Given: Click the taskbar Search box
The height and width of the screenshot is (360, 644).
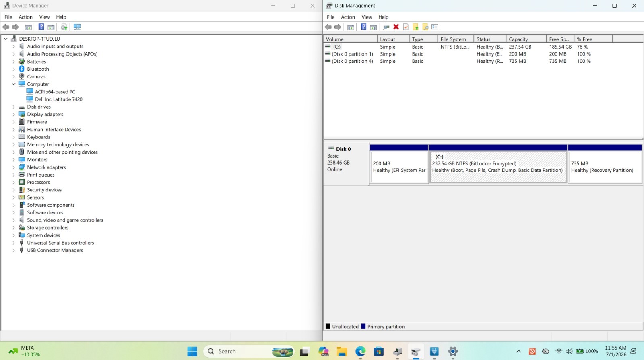Looking at the screenshot, I should point(249,352).
